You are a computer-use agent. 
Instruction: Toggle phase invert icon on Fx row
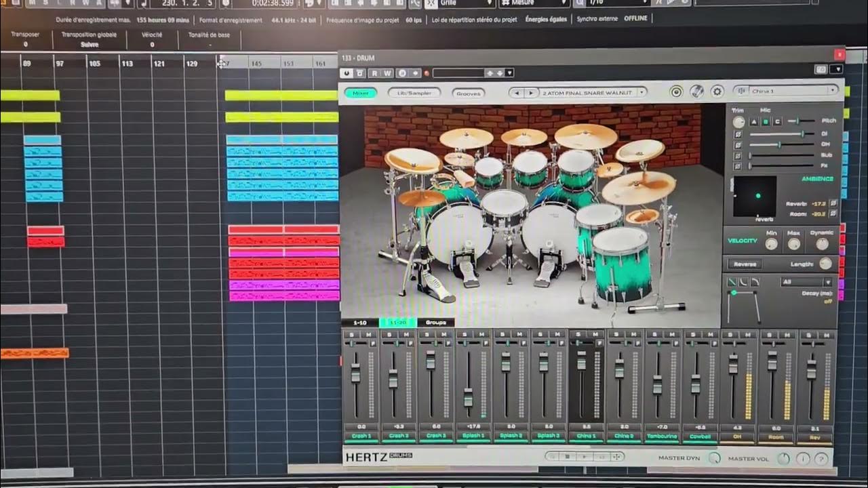(x=738, y=166)
